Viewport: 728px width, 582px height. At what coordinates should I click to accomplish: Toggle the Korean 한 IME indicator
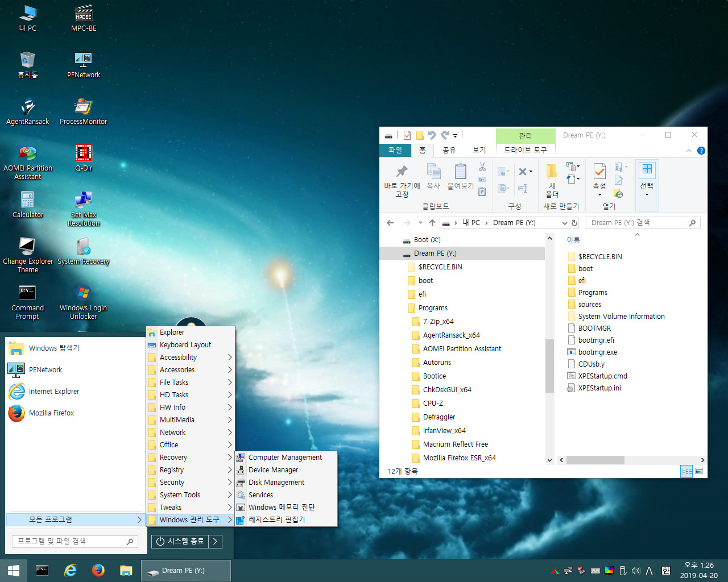665,571
